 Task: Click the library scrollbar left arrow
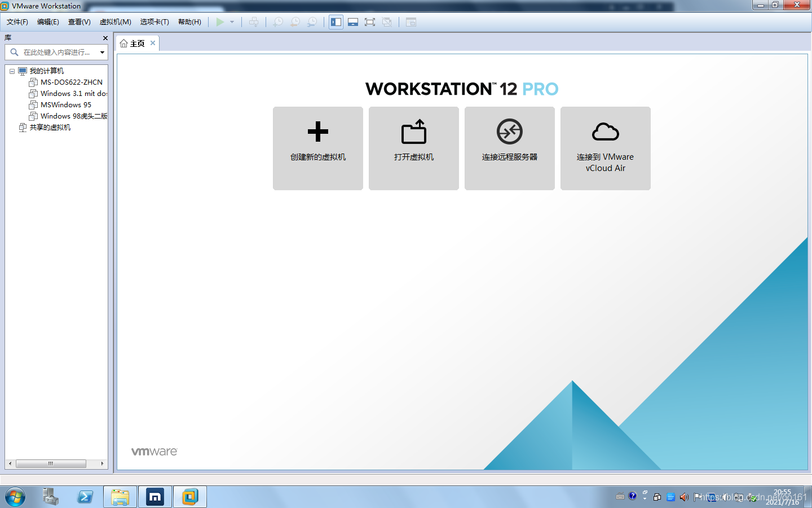tap(10, 463)
